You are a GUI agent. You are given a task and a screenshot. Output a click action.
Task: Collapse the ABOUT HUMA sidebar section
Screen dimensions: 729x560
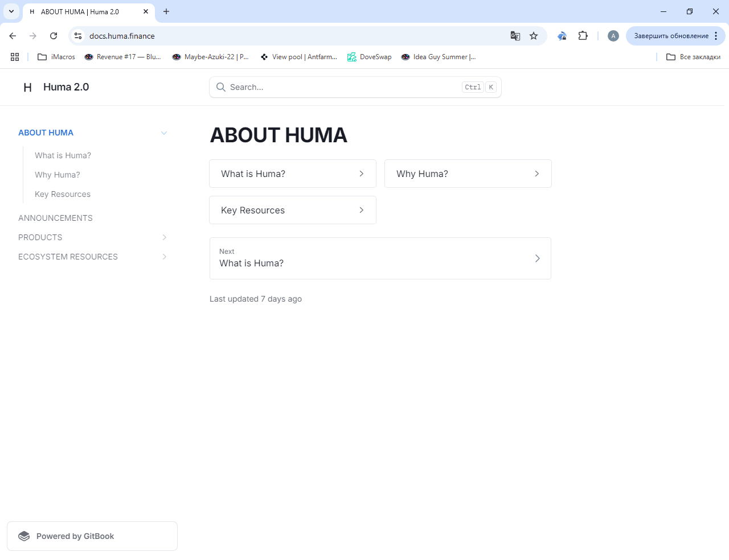click(x=164, y=133)
